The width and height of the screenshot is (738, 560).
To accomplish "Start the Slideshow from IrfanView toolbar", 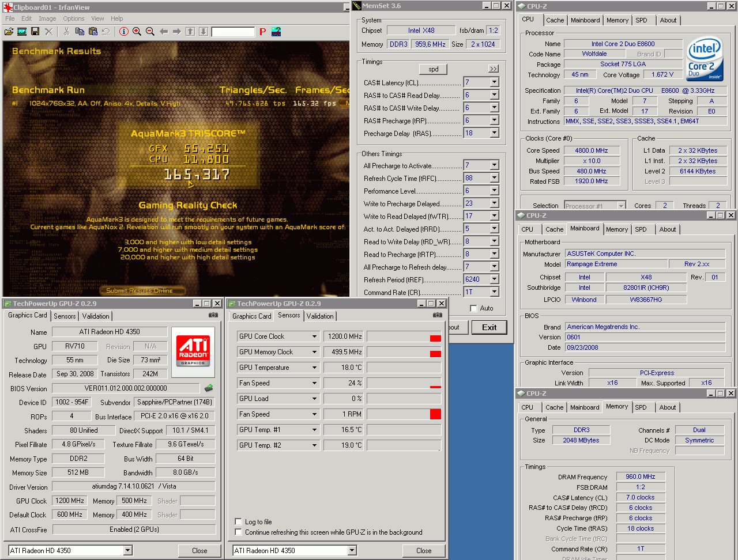I will pos(22,32).
